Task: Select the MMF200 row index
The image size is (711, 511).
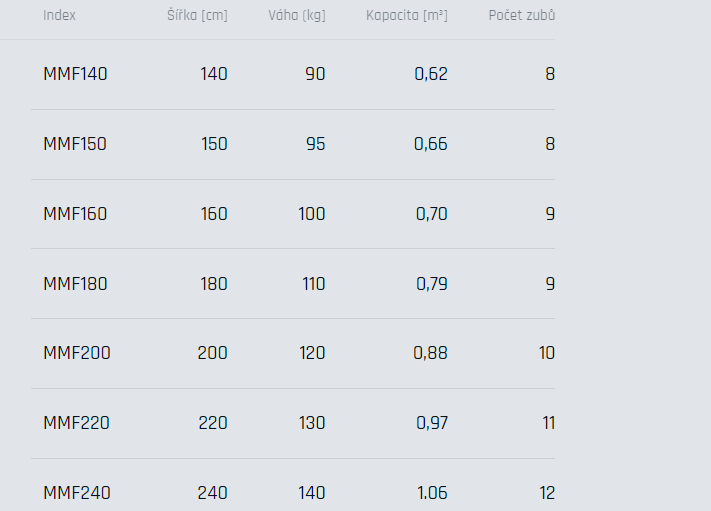Action: click(77, 353)
